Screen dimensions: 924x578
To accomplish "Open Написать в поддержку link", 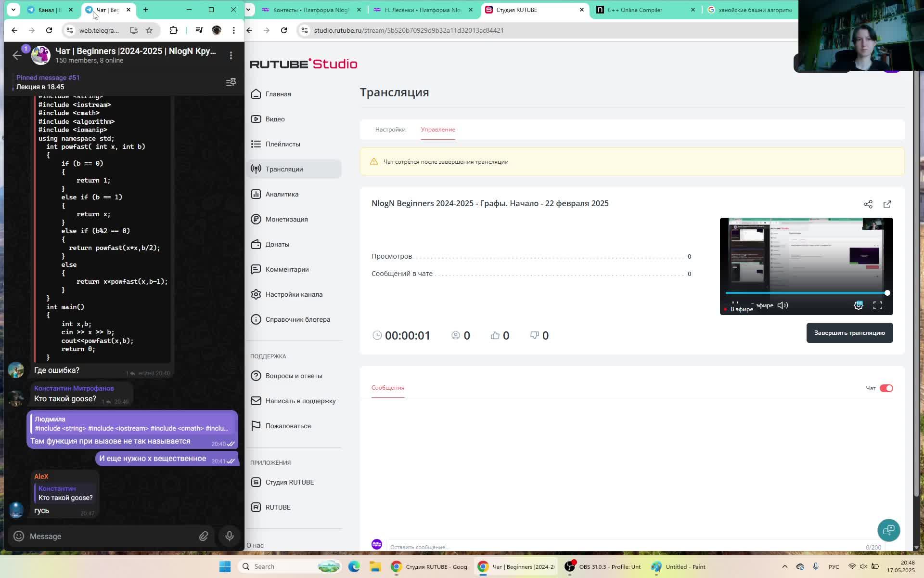I will (300, 401).
